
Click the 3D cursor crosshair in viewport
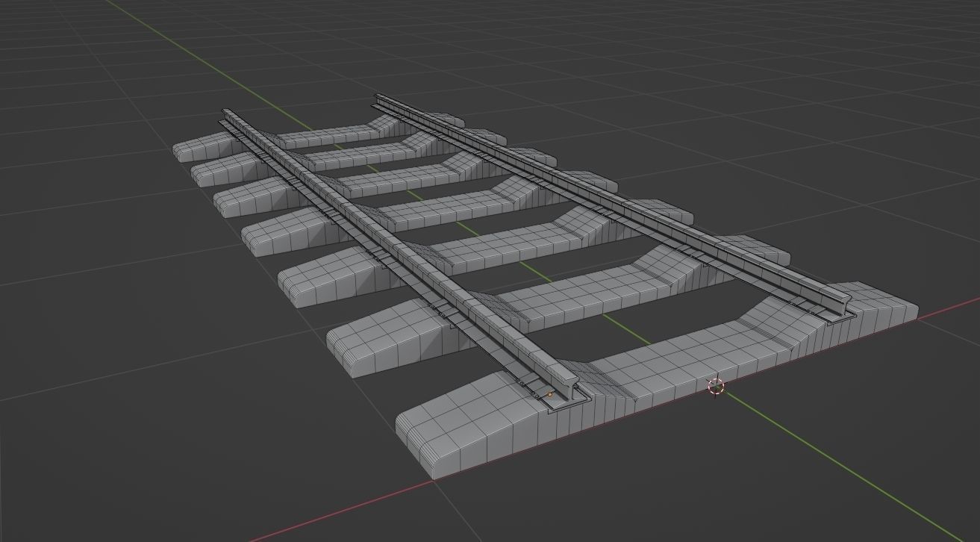716,386
